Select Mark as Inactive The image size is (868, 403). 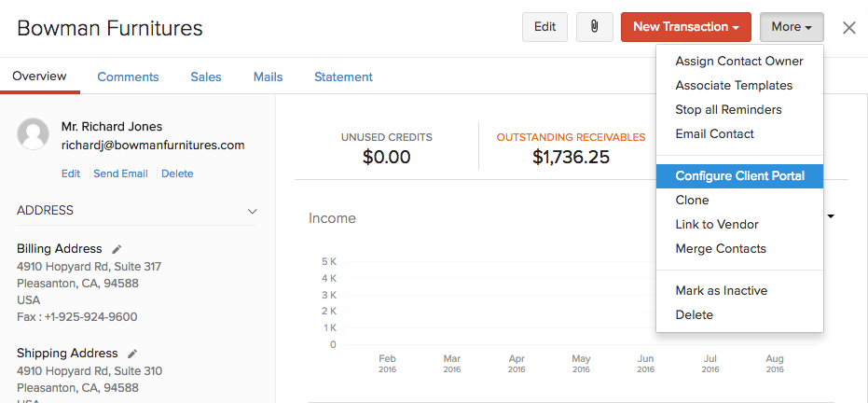pos(721,290)
